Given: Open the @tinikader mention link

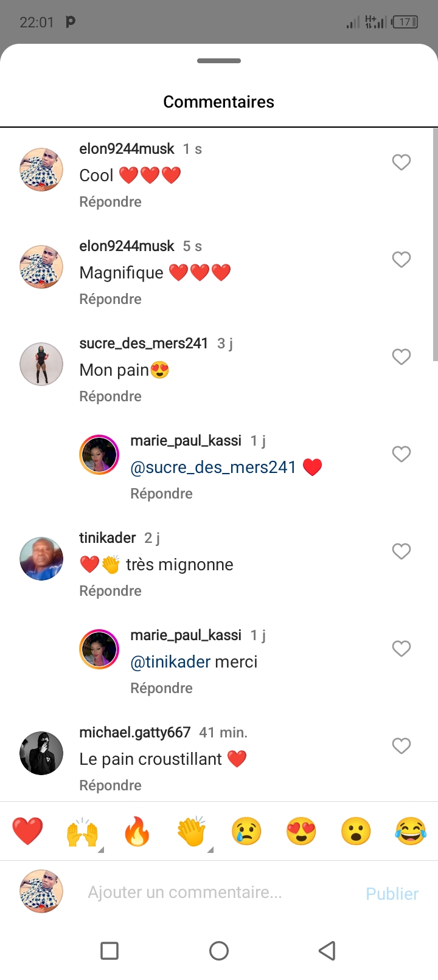Looking at the screenshot, I should click(x=170, y=661).
